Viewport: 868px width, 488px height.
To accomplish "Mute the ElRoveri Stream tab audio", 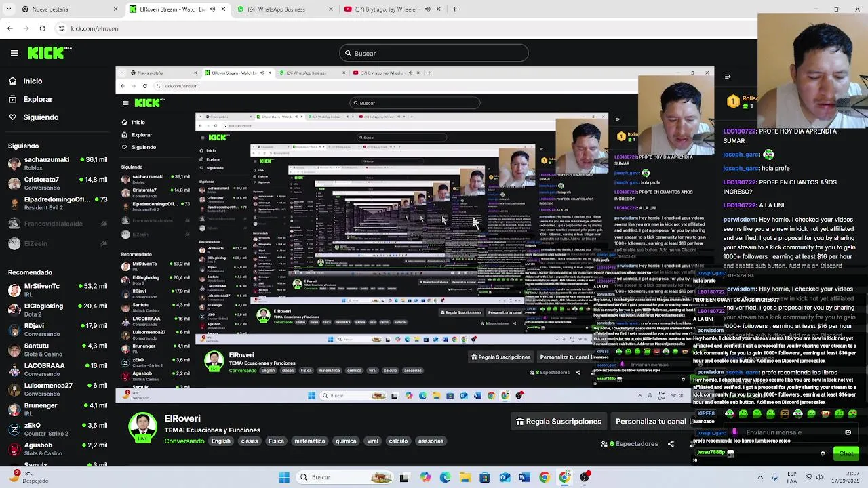I will [x=213, y=9].
